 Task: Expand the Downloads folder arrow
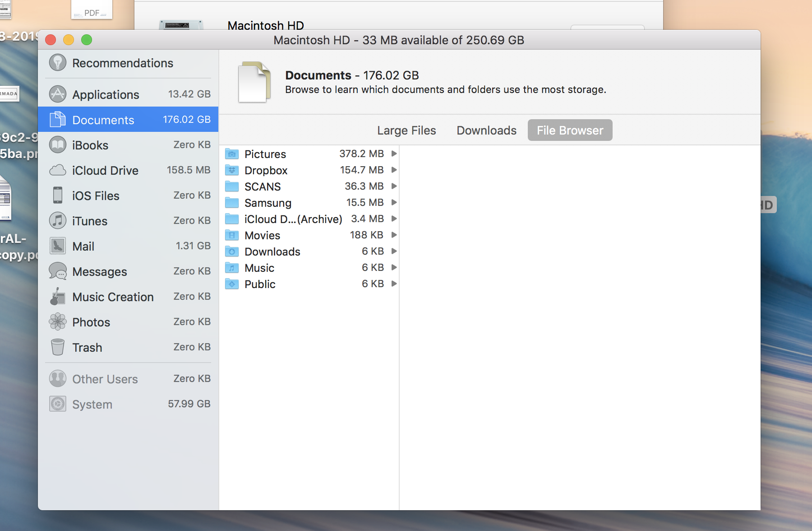(394, 251)
